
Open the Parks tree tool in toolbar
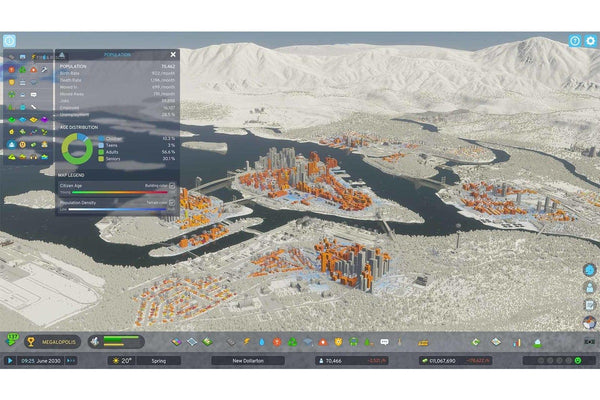(x=368, y=342)
